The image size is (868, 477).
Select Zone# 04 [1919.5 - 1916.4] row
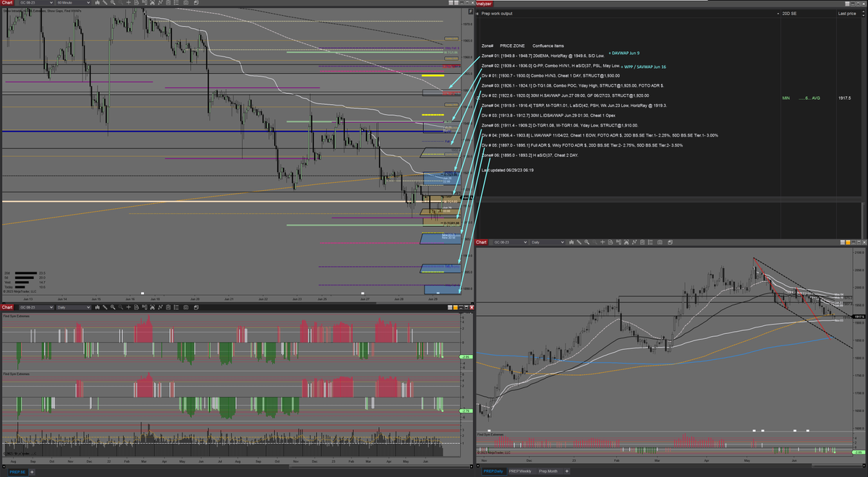point(574,106)
